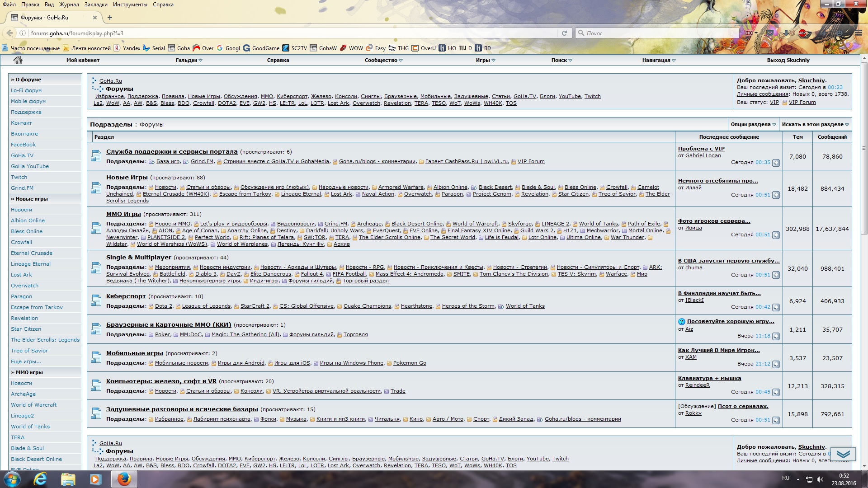
Task: Open the downloads arrow icon
Action: coord(786,33)
